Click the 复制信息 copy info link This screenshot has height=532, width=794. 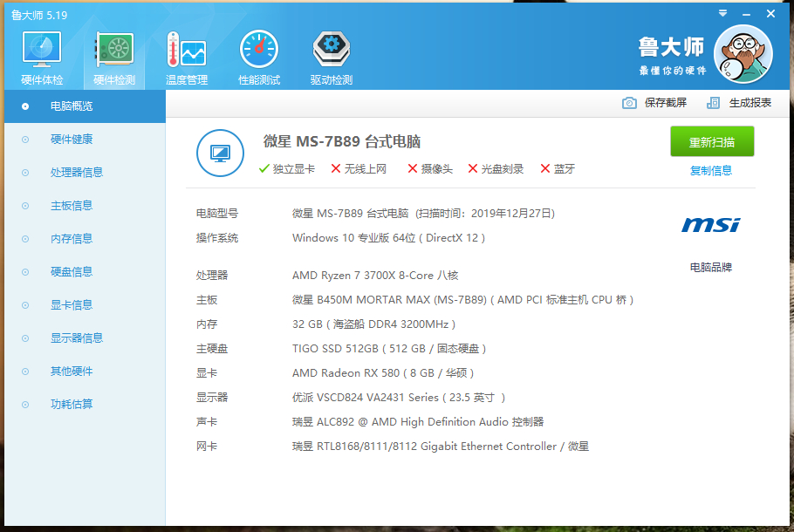[x=711, y=171]
